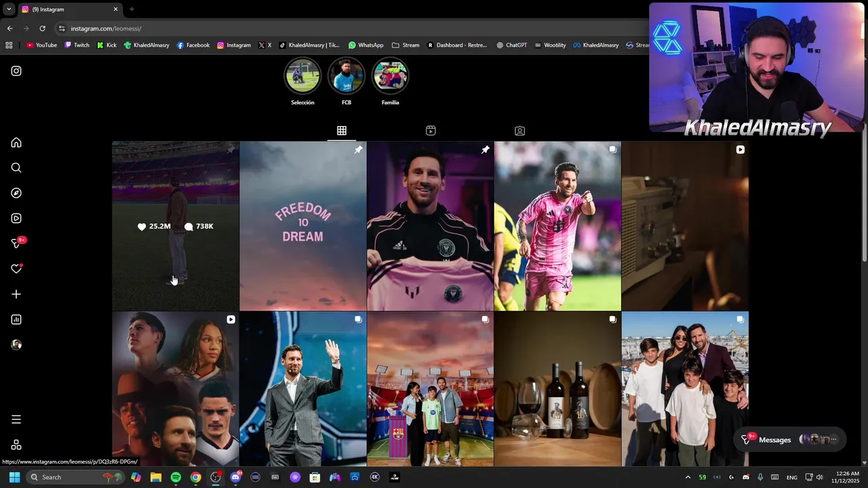Screen dimensions: 868x488
Task: Open the Freedom 10 Dream post
Action: pyautogui.click(x=303, y=226)
